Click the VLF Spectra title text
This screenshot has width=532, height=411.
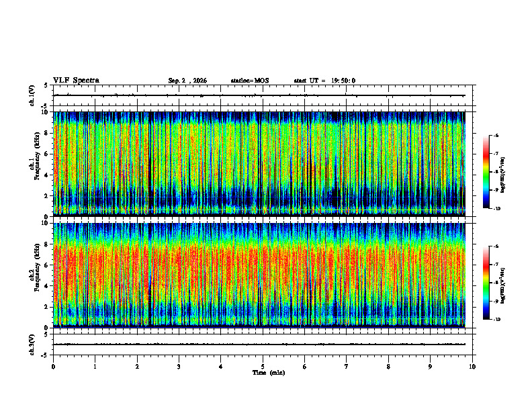(76, 81)
